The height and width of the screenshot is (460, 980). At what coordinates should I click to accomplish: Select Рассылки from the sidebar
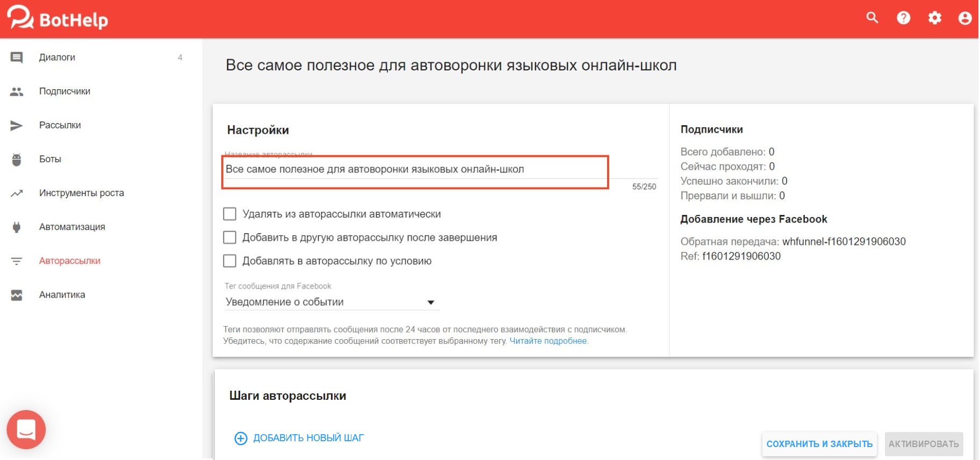click(x=60, y=125)
